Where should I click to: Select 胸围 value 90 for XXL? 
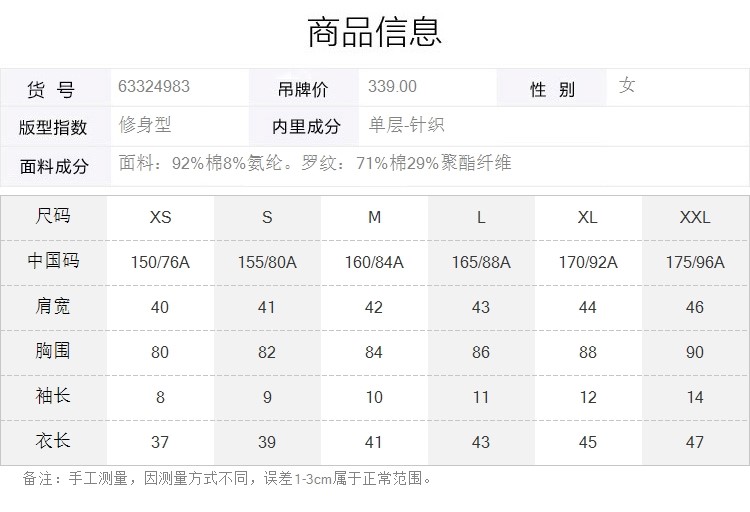click(695, 352)
